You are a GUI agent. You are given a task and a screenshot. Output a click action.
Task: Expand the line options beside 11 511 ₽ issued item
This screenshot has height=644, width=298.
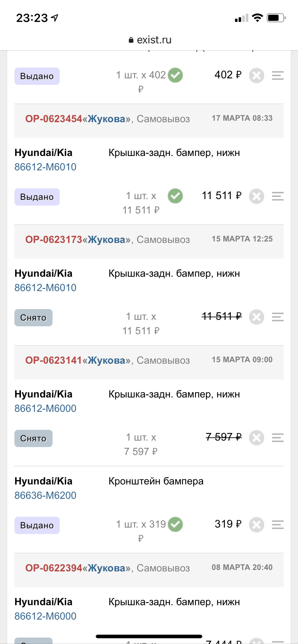click(277, 196)
